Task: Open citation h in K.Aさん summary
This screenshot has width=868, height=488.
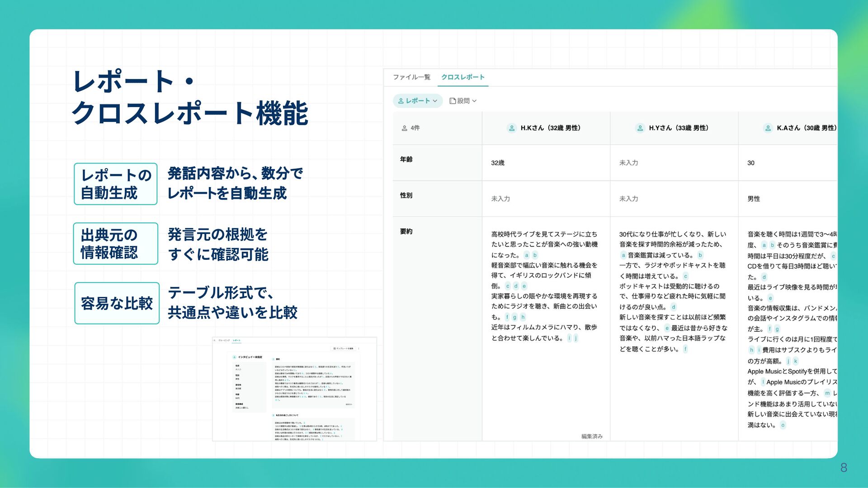Action: 751,350
